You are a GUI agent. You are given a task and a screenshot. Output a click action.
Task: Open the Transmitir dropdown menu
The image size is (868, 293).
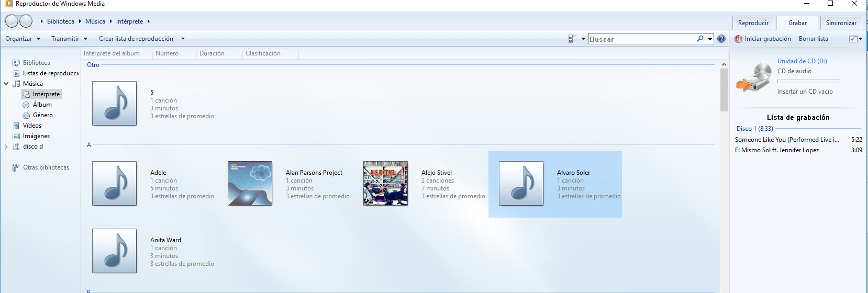pyautogui.click(x=70, y=39)
